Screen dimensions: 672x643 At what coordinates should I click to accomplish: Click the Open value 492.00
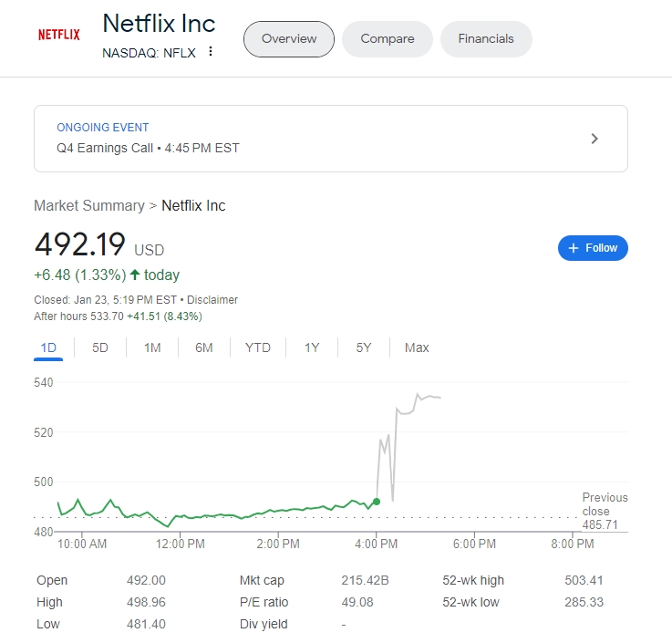click(x=146, y=580)
